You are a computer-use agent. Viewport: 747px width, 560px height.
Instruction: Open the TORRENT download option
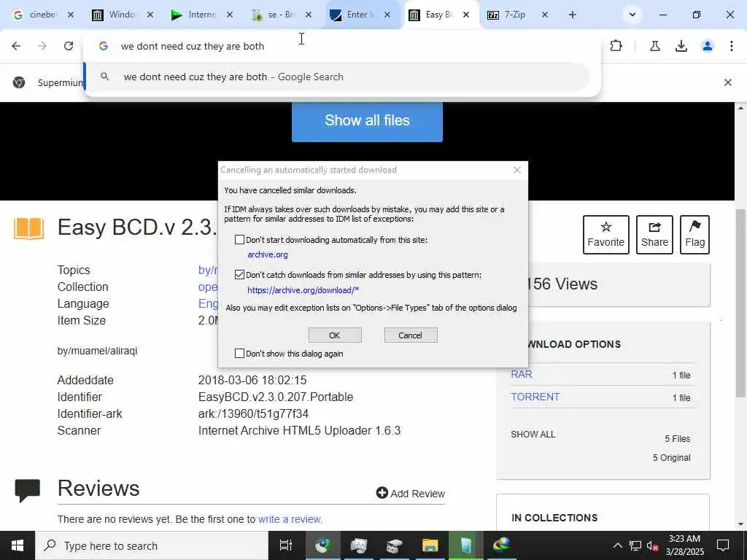click(535, 397)
